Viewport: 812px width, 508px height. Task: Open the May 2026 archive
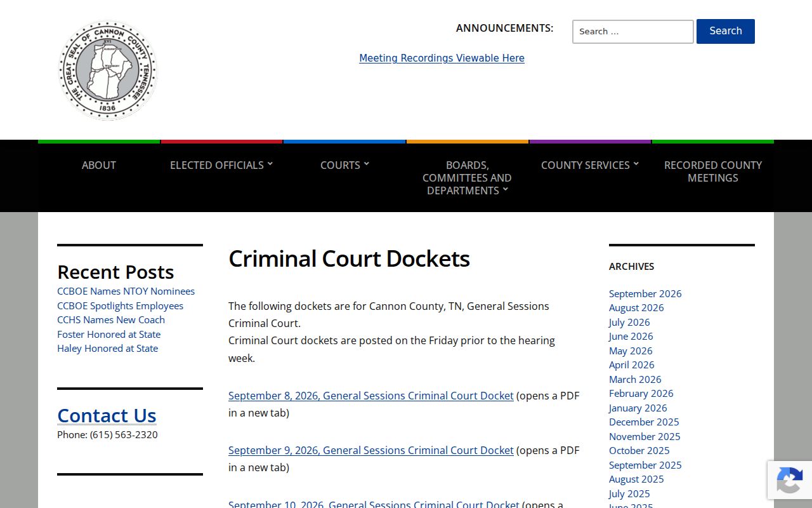(x=631, y=351)
